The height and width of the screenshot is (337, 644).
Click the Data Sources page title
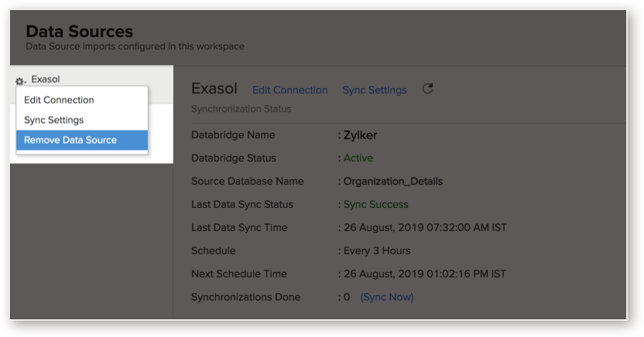pyautogui.click(x=79, y=32)
